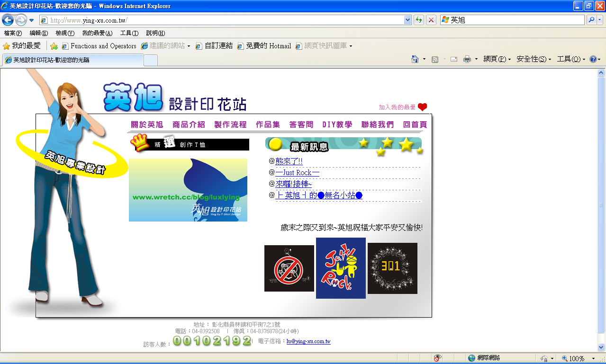Open the 檢視(V) menu
606x364 pixels.
point(64,33)
